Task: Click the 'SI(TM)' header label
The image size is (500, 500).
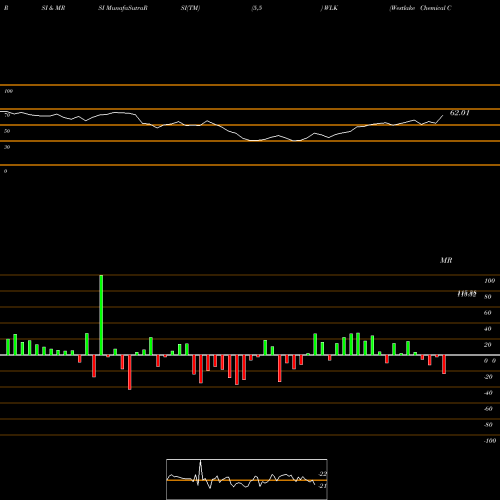Action: point(191,8)
